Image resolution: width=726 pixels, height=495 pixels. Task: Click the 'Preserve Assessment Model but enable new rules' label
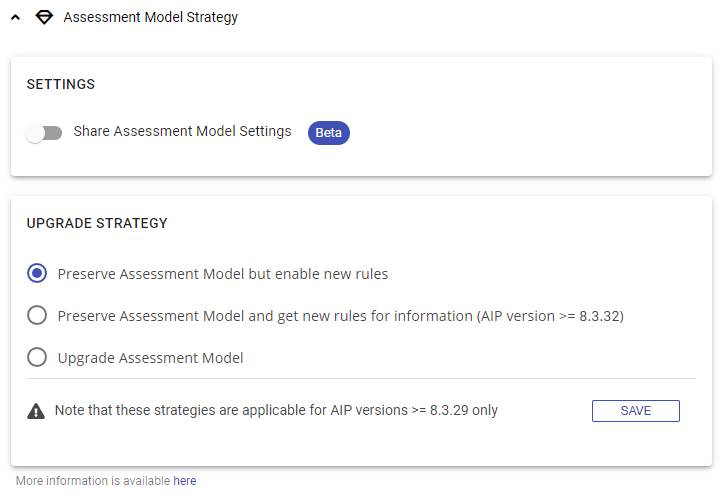click(x=222, y=274)
